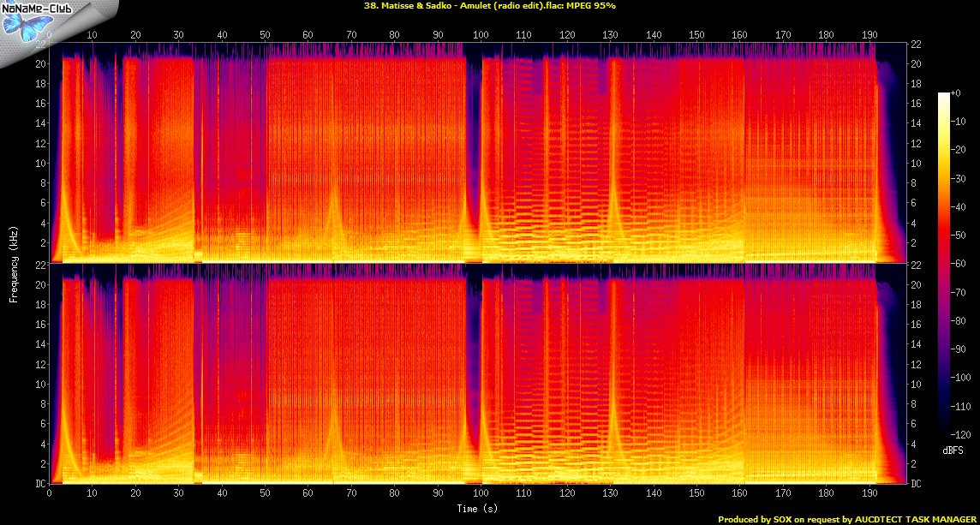Click the 50 tick on bottom time axis
The image size is (980, 525).
[x=265, y=494]
